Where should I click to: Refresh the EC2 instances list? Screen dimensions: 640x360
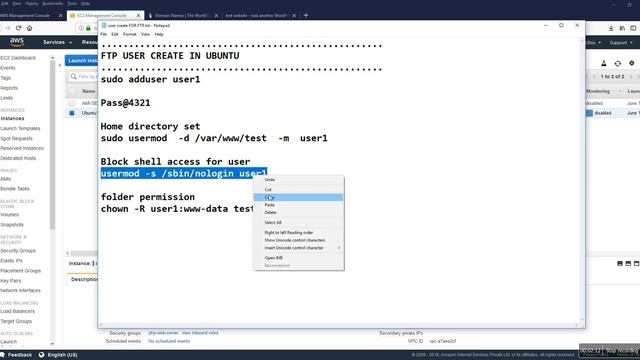(x=618, y=63)
